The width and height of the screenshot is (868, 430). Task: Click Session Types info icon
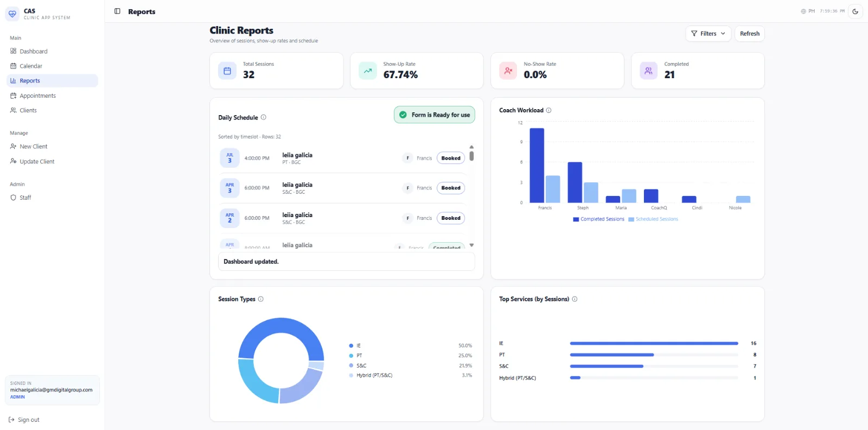(261, 299)
